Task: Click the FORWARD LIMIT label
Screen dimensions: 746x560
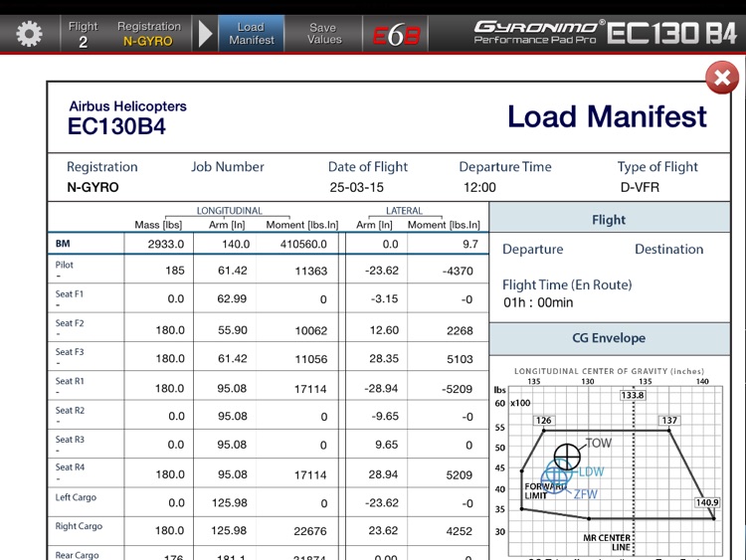Action: tap(545, 491)
